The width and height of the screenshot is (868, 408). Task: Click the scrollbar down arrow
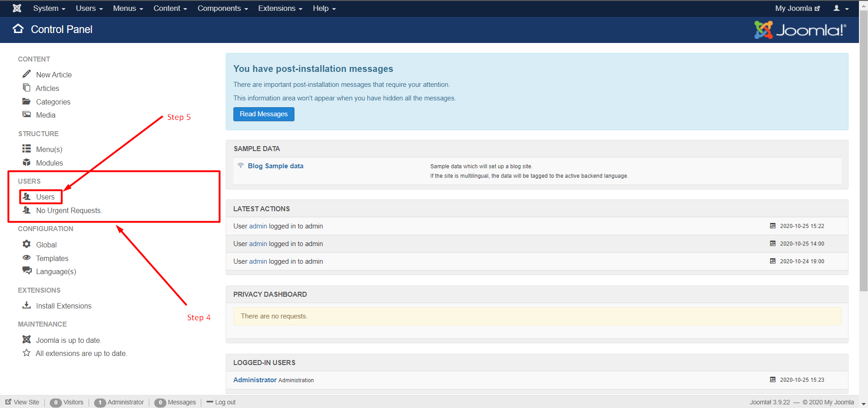(x=863, y=403)
